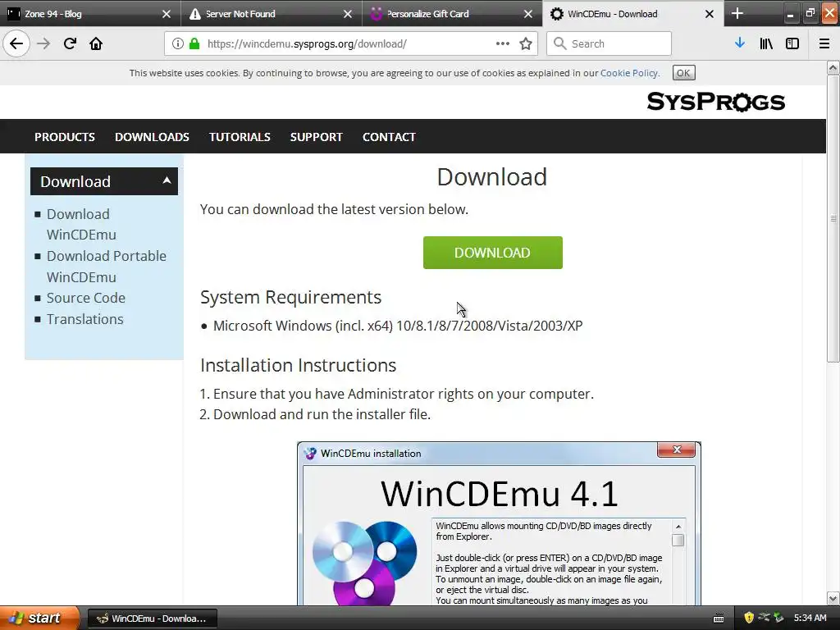Click the Microsoft Windows requirements line
The width and height of the screenshot is (840, 630).
[398, 326]
